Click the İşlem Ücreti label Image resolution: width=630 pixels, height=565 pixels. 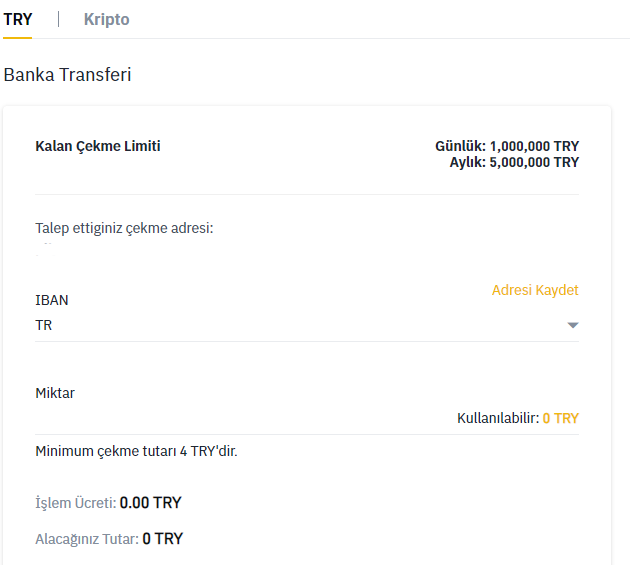point(75,502)
